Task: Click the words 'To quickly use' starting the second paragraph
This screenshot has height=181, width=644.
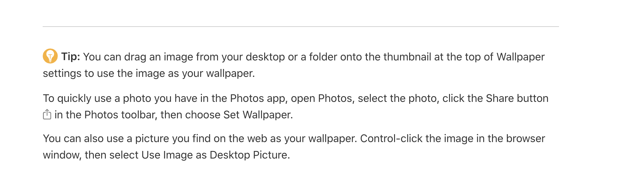Action: click(x=77, y=98)
